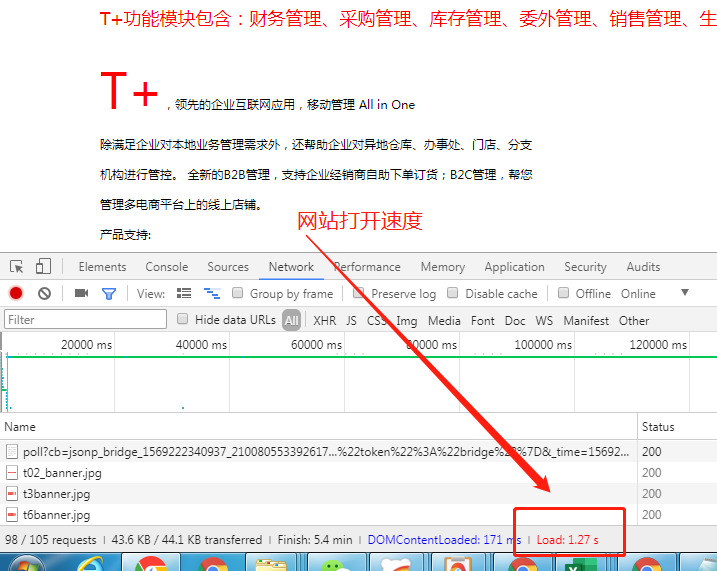Switch to large request rows view icon

click(x=184, y=293)
